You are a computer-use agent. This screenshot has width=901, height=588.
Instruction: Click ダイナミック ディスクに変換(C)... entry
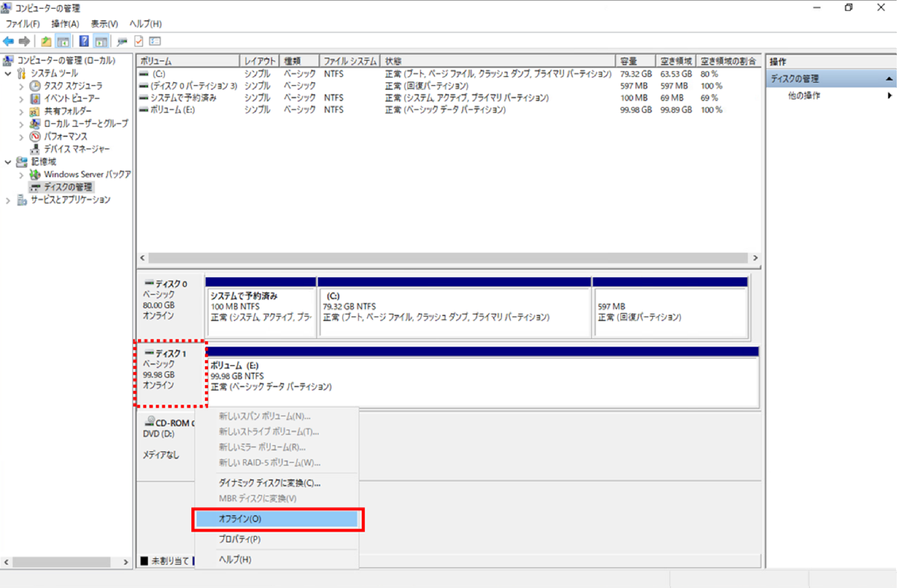[x=270, y=483]
